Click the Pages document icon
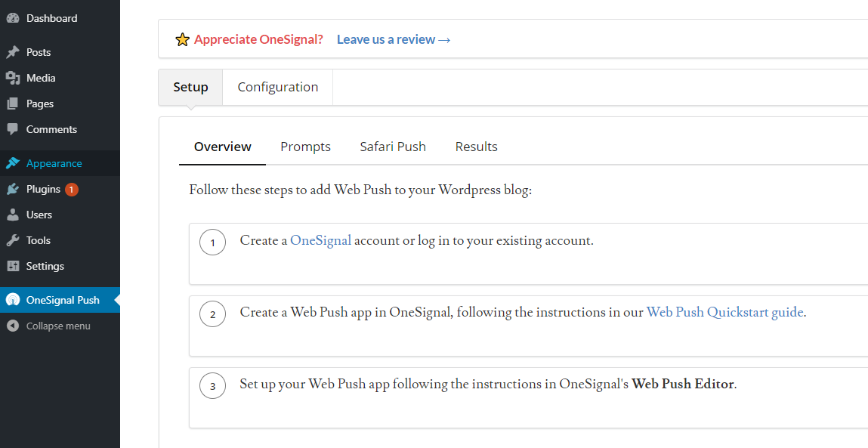The height and width of the screenshot is (448, 868). pos(13,104)
